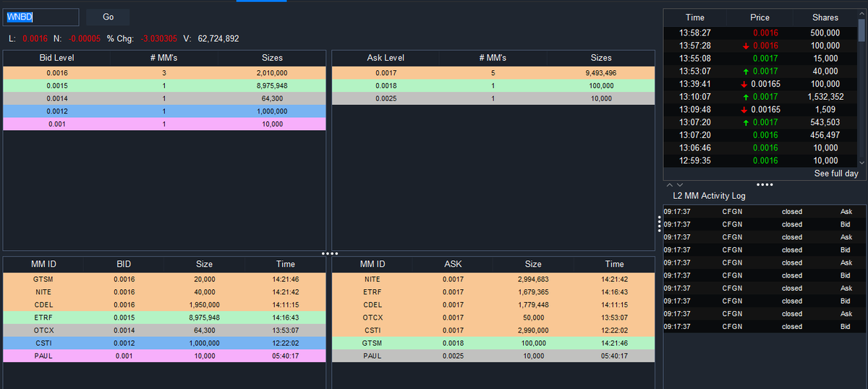Click the 8,975,948 size in the bid level table

tap(272, 86)
